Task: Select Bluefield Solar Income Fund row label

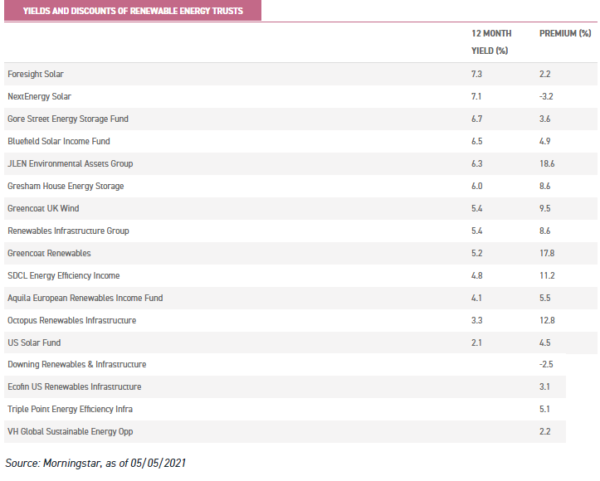Action: coord(63,141)
